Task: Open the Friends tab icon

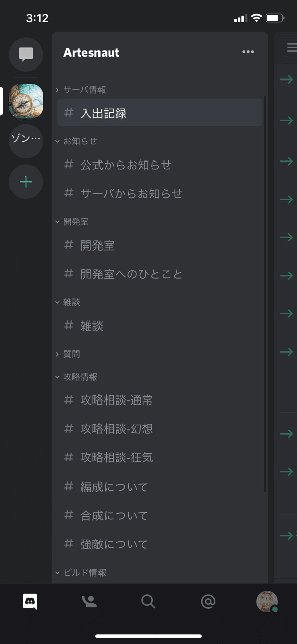Action: [89, 602]
